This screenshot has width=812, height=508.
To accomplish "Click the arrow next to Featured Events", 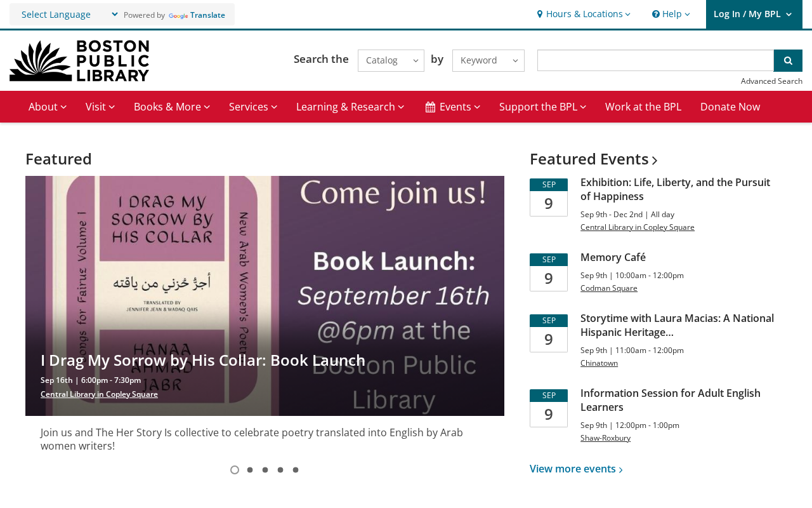I will tap(655, 160).
